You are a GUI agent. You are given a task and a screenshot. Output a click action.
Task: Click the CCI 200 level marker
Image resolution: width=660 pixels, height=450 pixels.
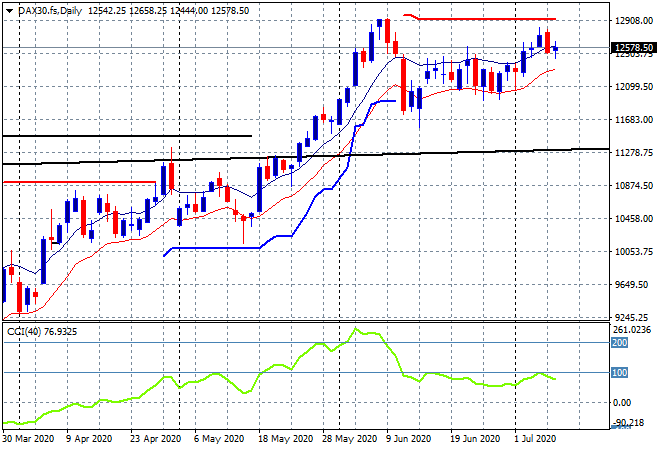click(x=620, y=343)
